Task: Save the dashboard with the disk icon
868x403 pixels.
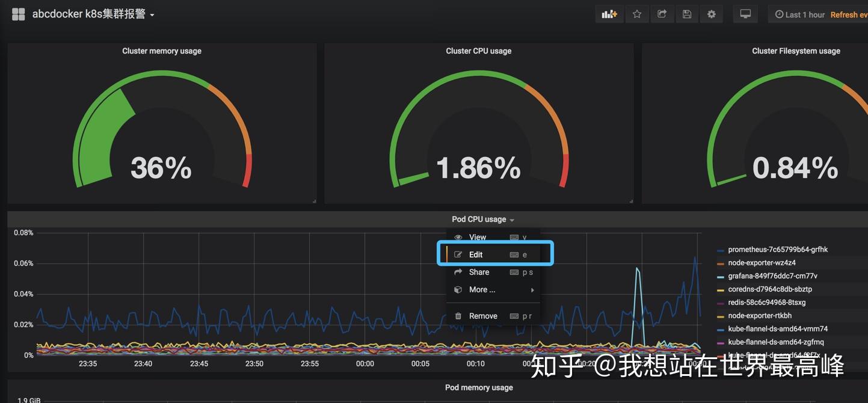Action: coord(687,13)
